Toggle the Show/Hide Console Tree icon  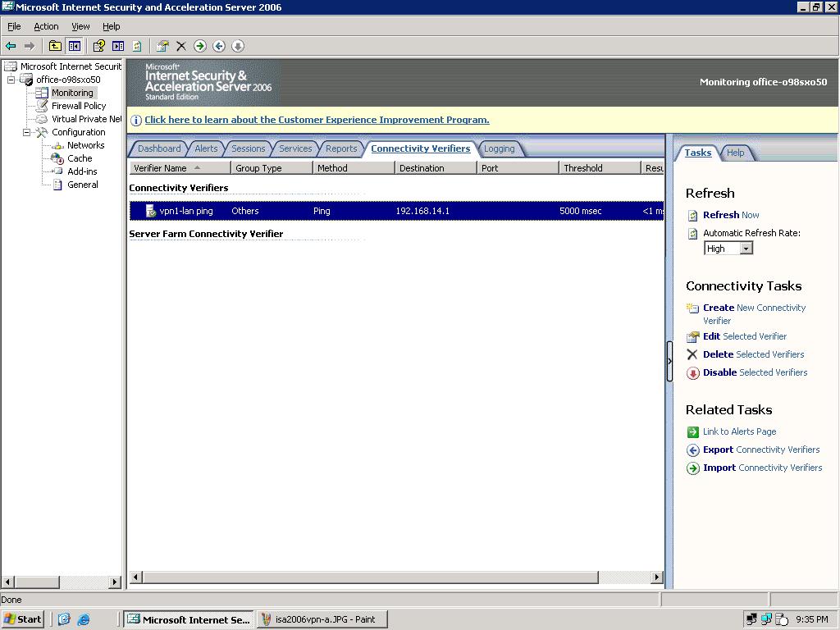tap(74, 46)
